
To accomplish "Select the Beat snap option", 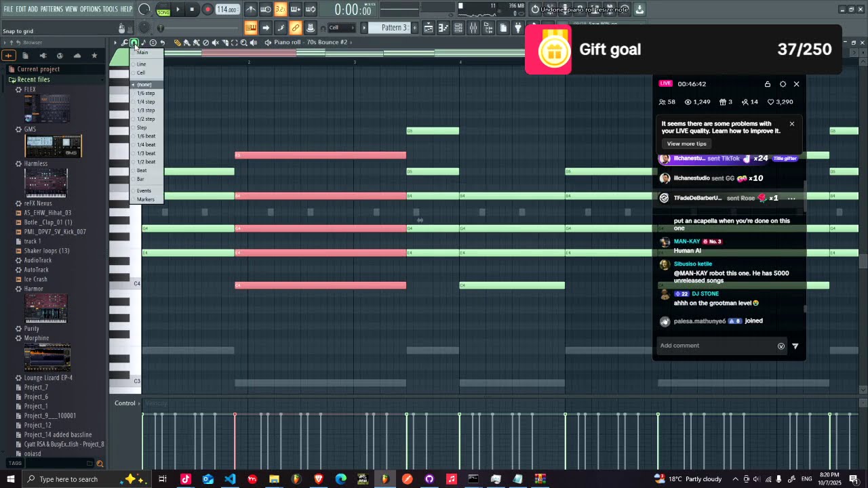I will coord(146,170).
